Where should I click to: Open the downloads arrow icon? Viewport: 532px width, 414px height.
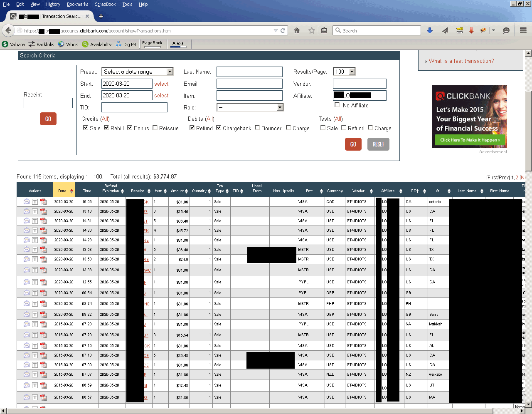[430, 30]
